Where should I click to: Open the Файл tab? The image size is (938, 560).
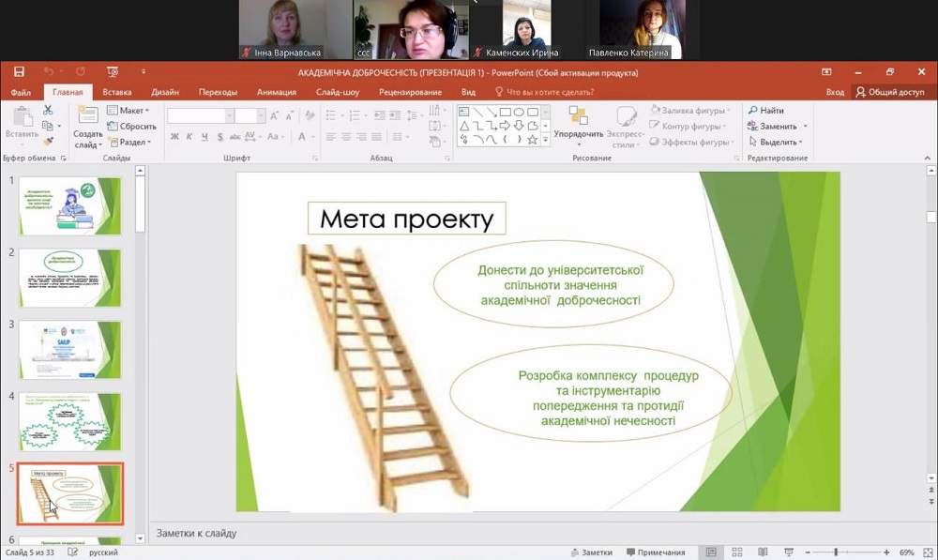point(21,92)
